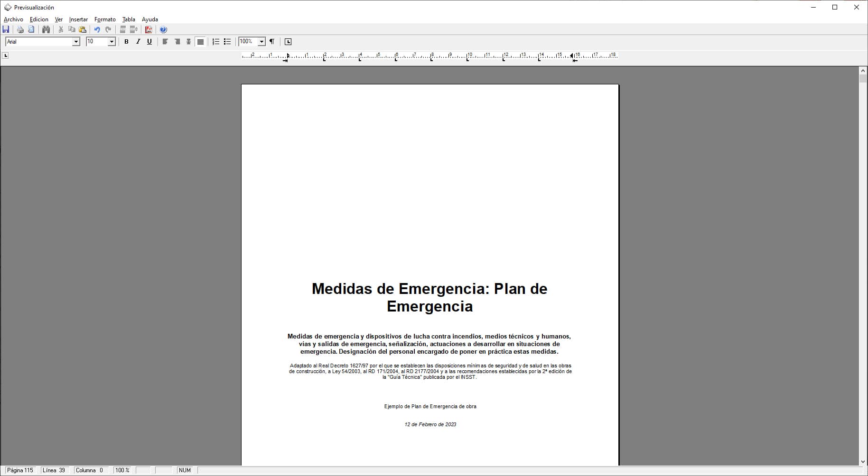Click 'Ejemplo de Plan de Emergencia de obra'
This screenshot has height=476, width=868.
(x=430, y=406)
